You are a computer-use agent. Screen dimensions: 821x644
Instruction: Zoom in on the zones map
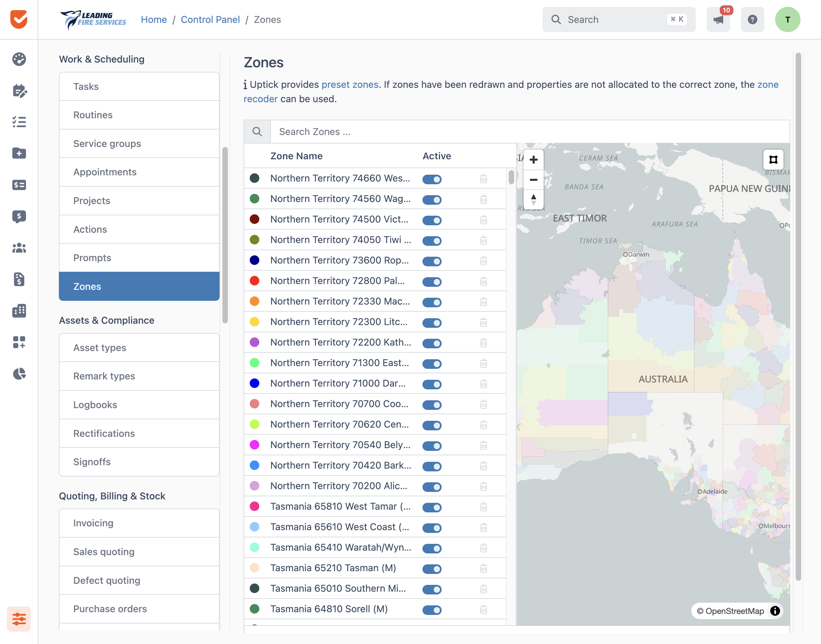[x=534, y=160]
